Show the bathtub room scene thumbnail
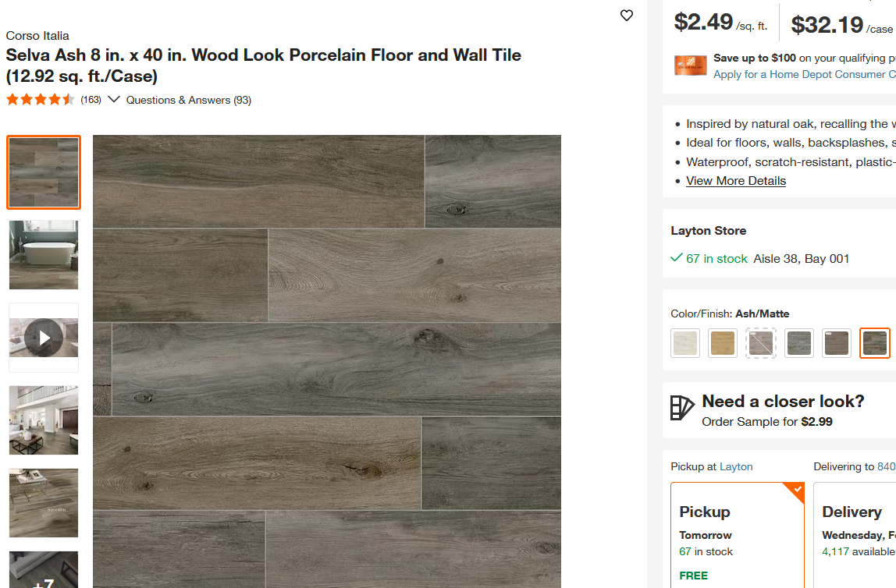This screenshot has width=896, height=588. click(x=44, y=254)
